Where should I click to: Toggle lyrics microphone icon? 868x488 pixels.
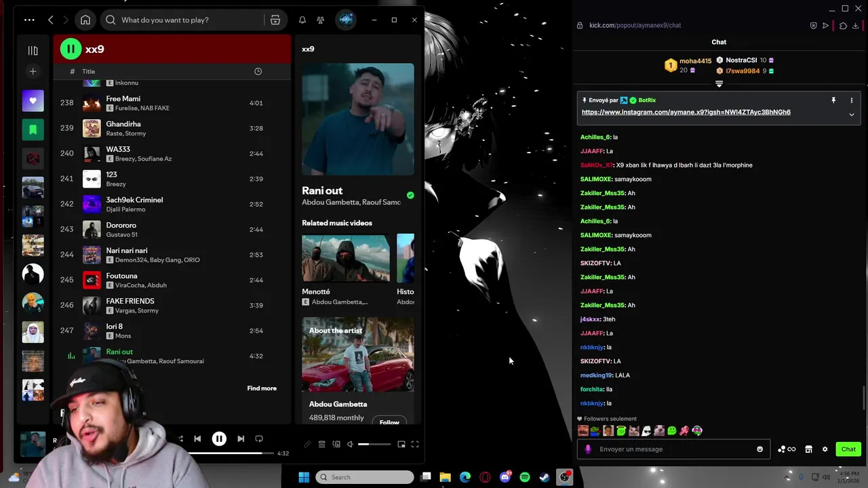click(307, 445)
